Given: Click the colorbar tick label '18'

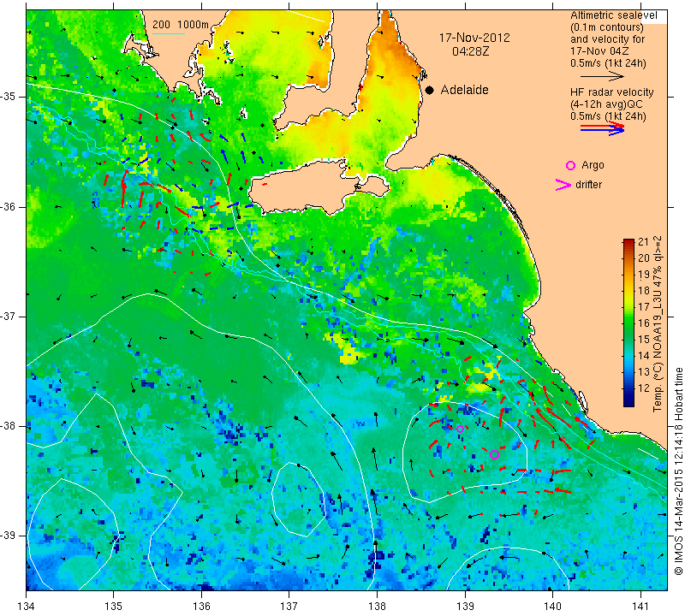Looking at the screenshot, I should pos(644,290).
